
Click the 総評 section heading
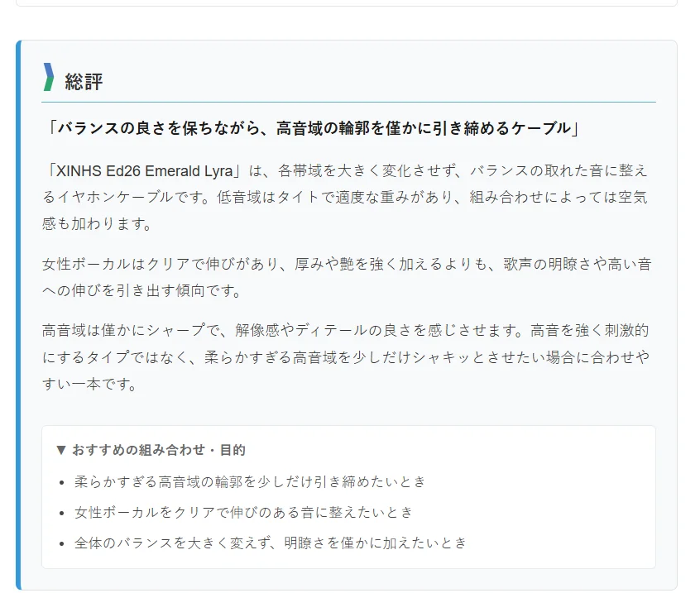[x=84, y=82]
